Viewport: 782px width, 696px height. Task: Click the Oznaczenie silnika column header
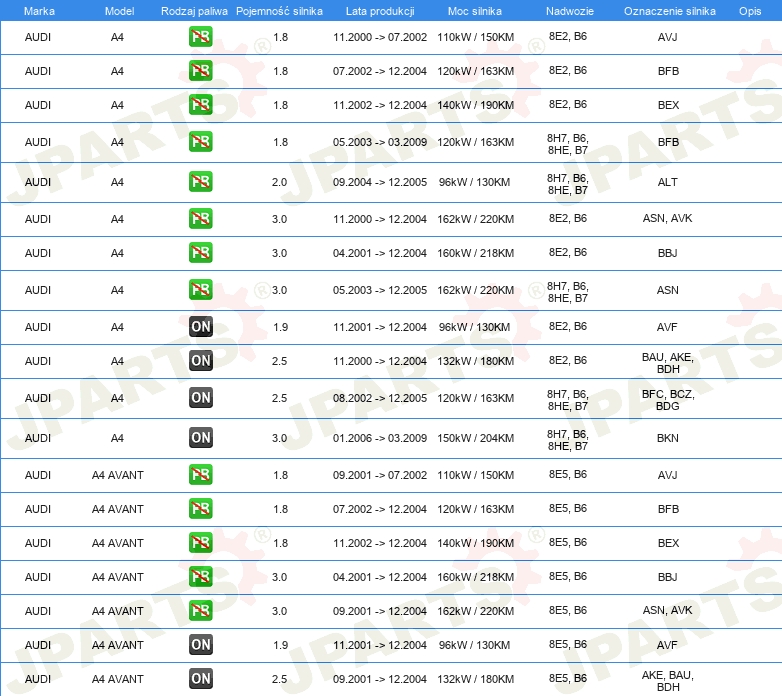pos(669,11)
